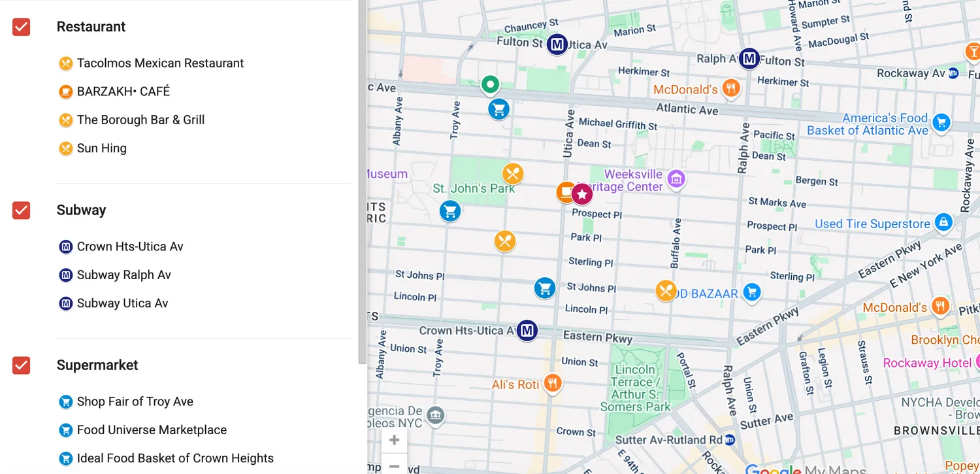Disable the Supermarket layer checkbox
This screenshot has width=980, height=474.
(22, 365)
